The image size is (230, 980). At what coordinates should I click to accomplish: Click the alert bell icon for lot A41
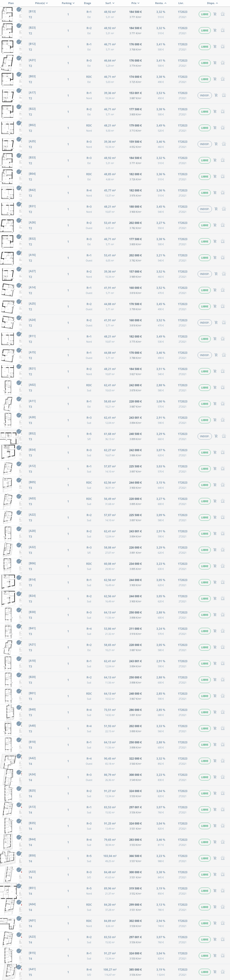point(223,972)
